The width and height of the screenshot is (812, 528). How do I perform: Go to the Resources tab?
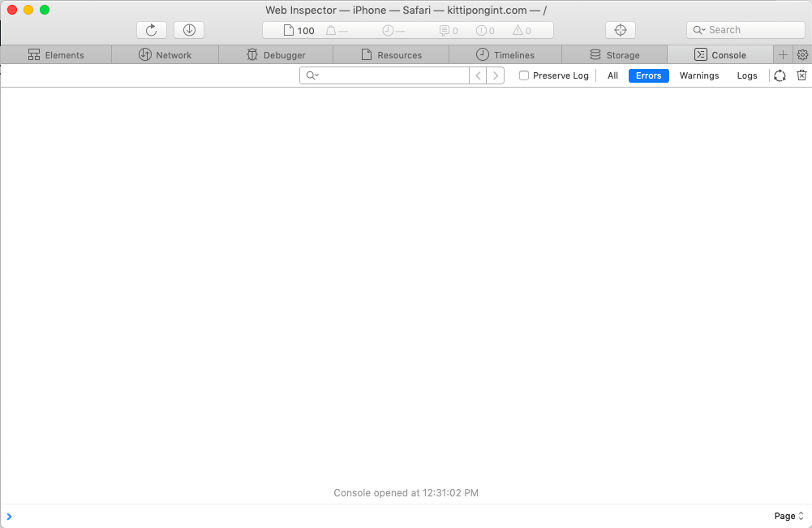click(x=391, y=55)
